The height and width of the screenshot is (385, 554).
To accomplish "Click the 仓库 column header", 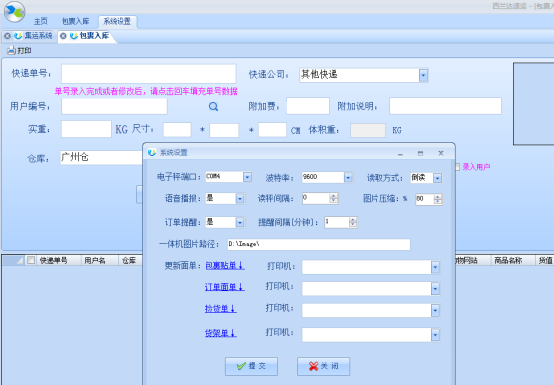I will pos(129,260).
